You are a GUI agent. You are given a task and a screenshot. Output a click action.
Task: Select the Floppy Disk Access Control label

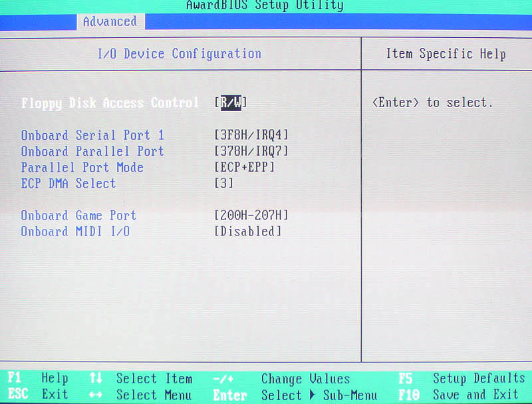click(x=110, y=102)
